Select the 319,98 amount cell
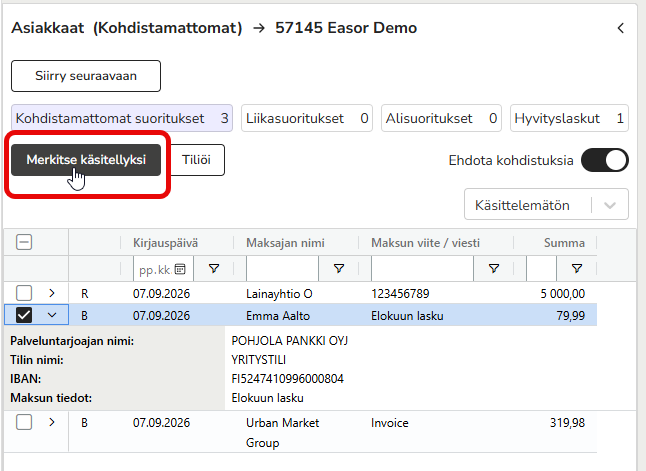Viewport: 646px width, 471px height. coord(567,423)
